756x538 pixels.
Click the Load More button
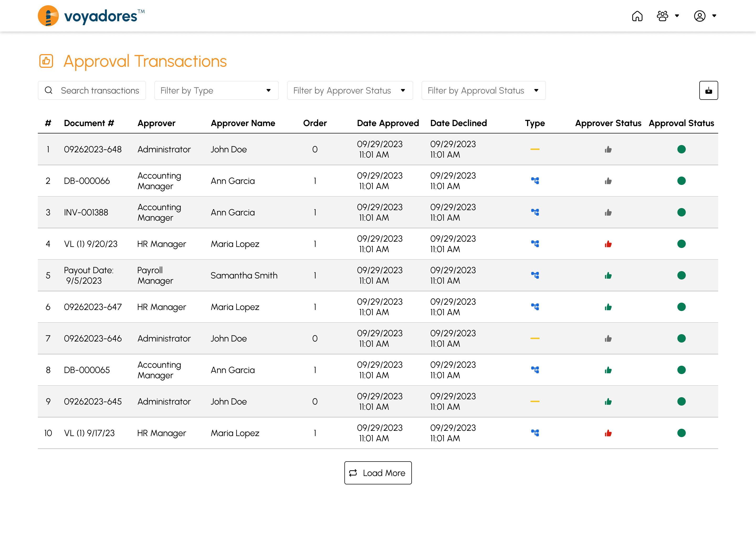(377, 472)
